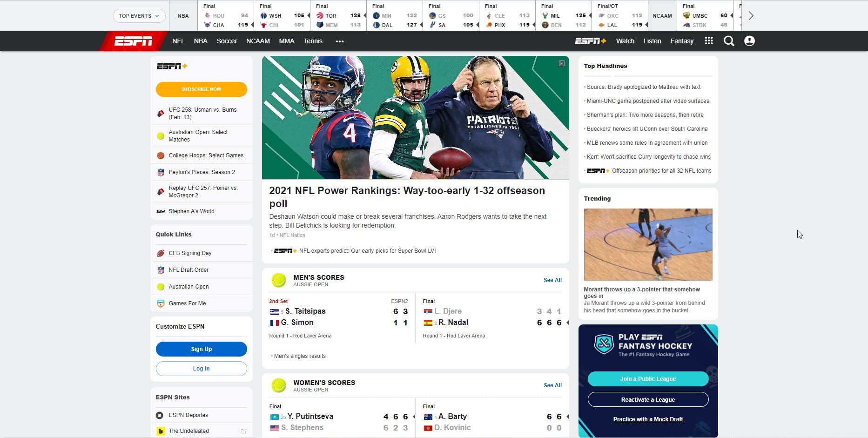Open the OKC vs LAL Final/OT score
868x438 pixels.
[x=620, y=16]
